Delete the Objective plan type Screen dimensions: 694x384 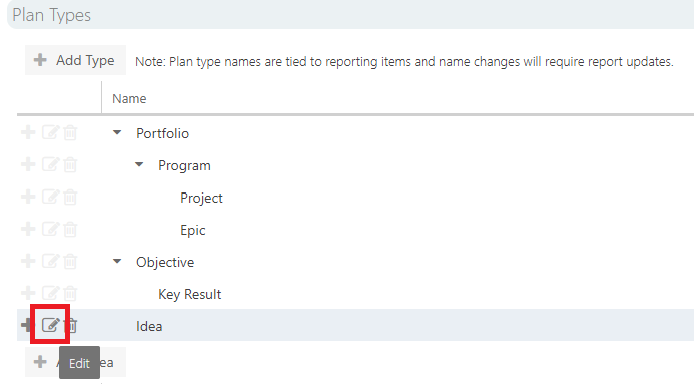pos(70,261)
